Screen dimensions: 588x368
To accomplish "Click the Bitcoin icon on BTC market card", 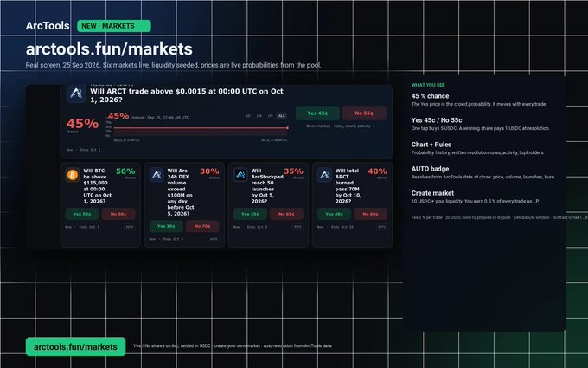I will tap(73, 175).
